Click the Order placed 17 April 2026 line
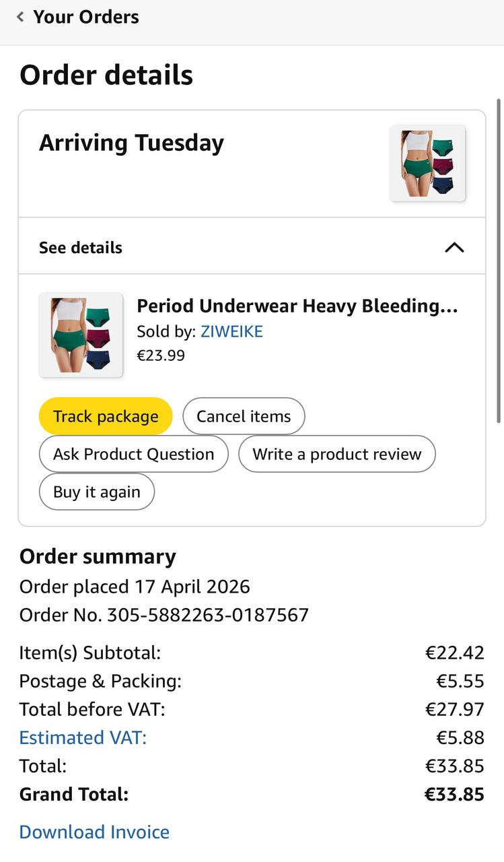The height and width of the screenshot is (862, 504). pos(135,587)
